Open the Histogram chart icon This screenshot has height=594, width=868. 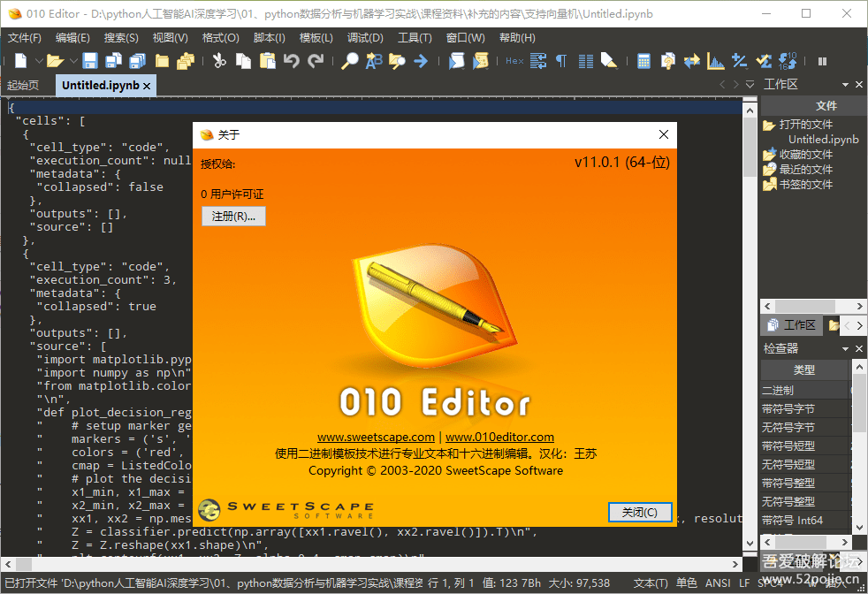point(715,60)
